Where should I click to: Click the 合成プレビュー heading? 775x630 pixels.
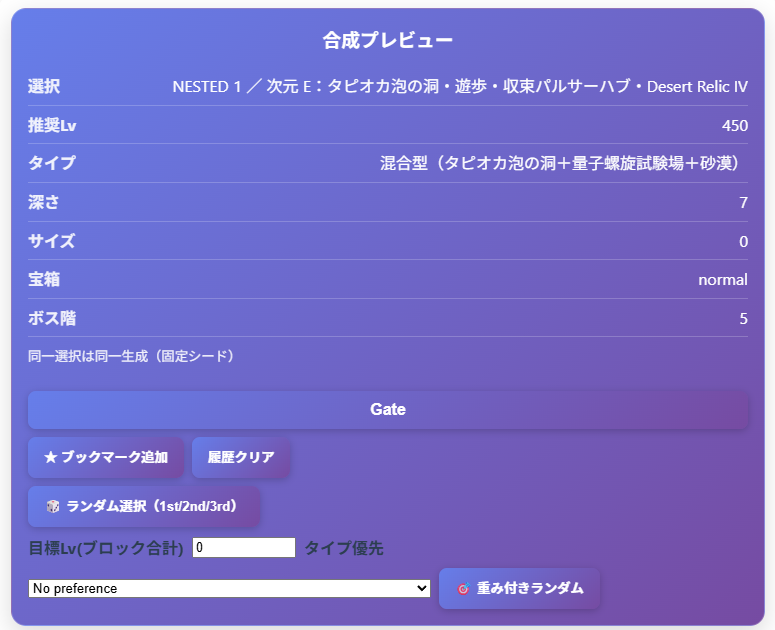pyautogui.click(x=388, y=41)
